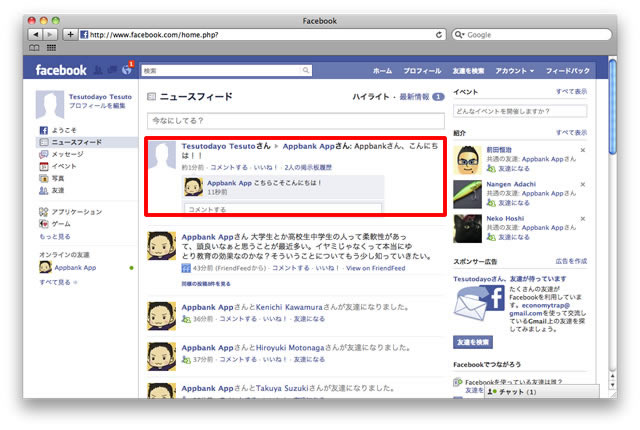This screenshot has width=640, height=430.
Task: Open イベント in left sidebar
Action: coord(58,166)
